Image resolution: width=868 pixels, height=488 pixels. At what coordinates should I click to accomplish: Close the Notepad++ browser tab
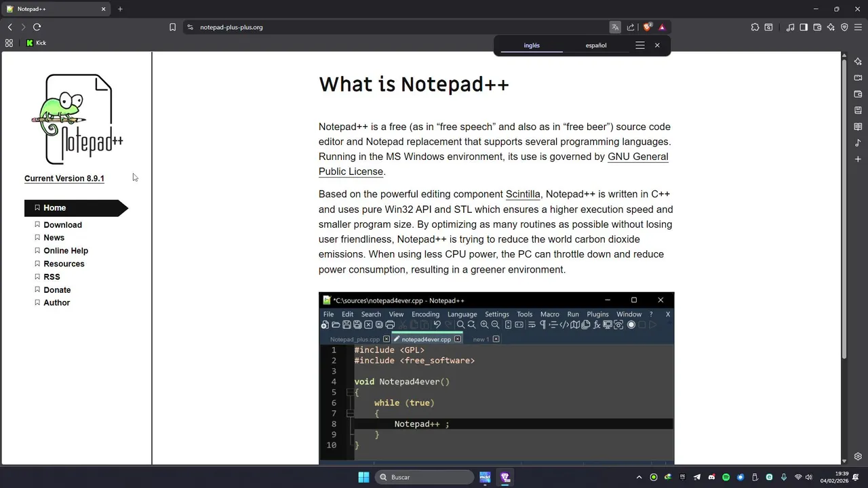tap(104, 9)
